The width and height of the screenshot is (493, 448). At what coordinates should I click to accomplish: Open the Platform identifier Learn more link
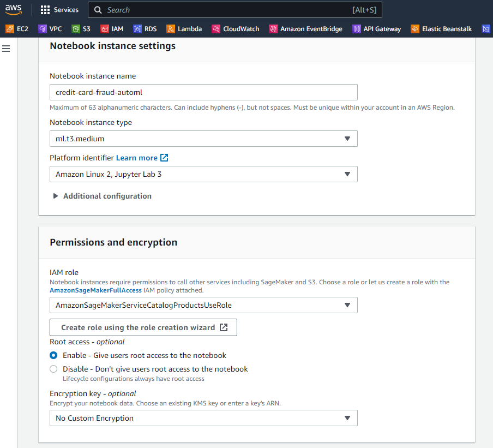[x=142, y=158]
